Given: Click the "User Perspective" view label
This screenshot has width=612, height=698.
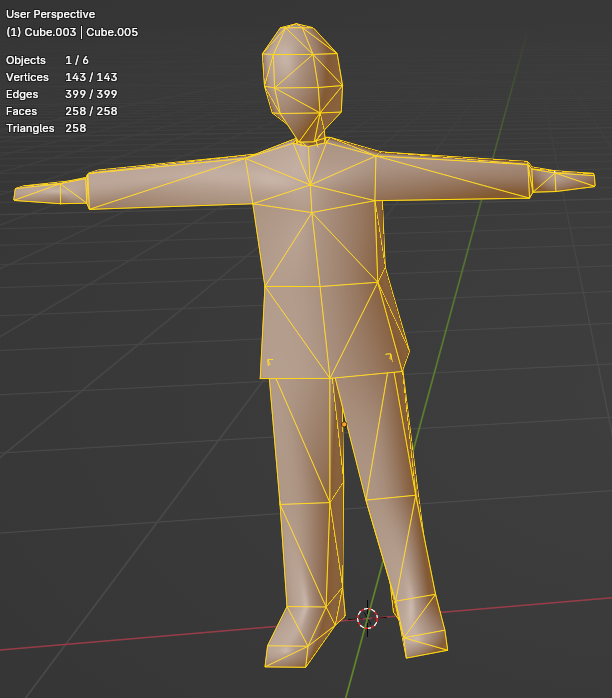Looking at the screenshot, I should point(50,14).
